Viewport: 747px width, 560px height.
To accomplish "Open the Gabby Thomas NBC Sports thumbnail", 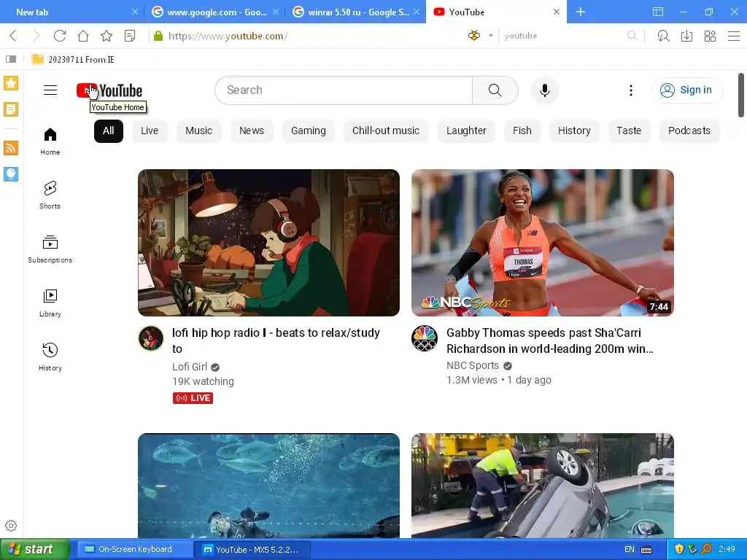I will pos(543,243).
